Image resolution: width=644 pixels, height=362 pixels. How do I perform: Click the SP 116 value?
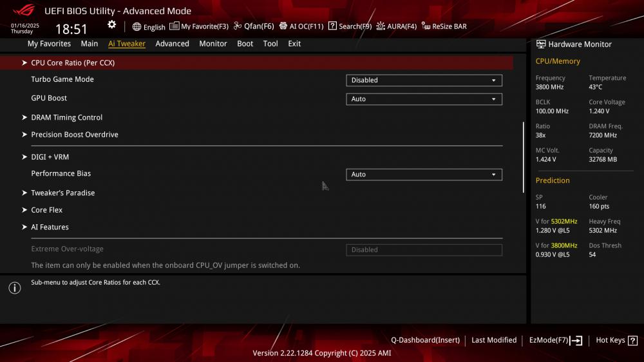540,206
